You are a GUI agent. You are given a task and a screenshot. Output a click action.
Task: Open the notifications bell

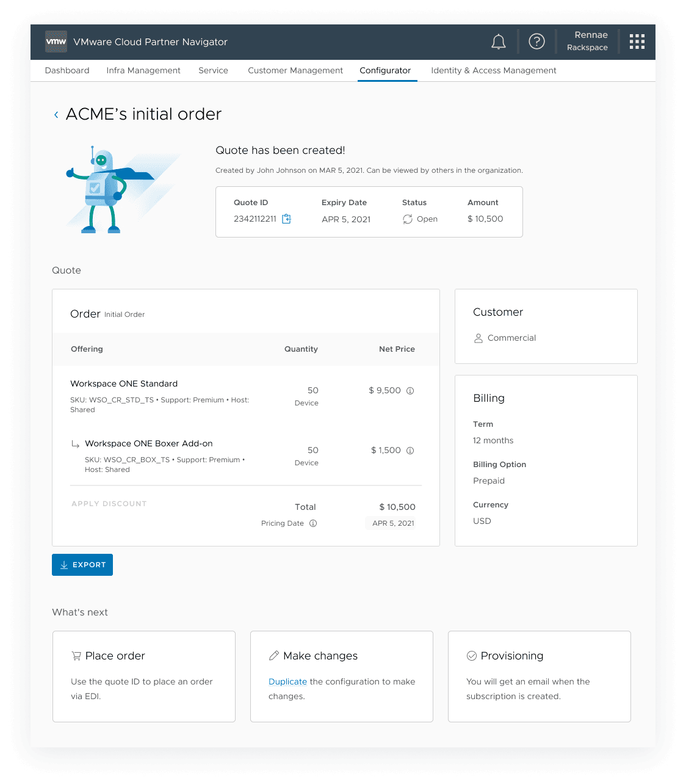pos(499,42)
